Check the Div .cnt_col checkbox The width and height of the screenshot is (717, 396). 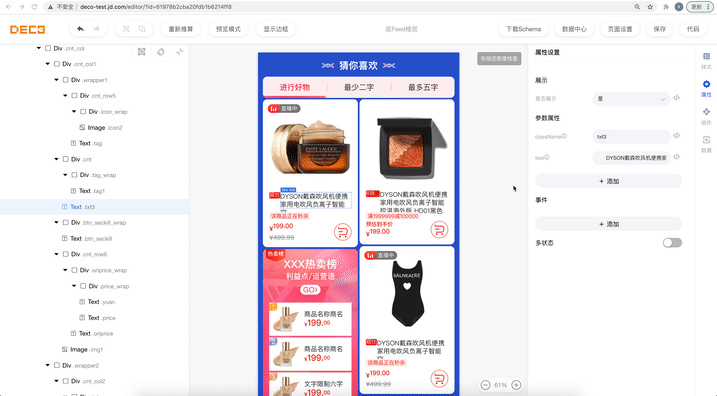(48, 48)
